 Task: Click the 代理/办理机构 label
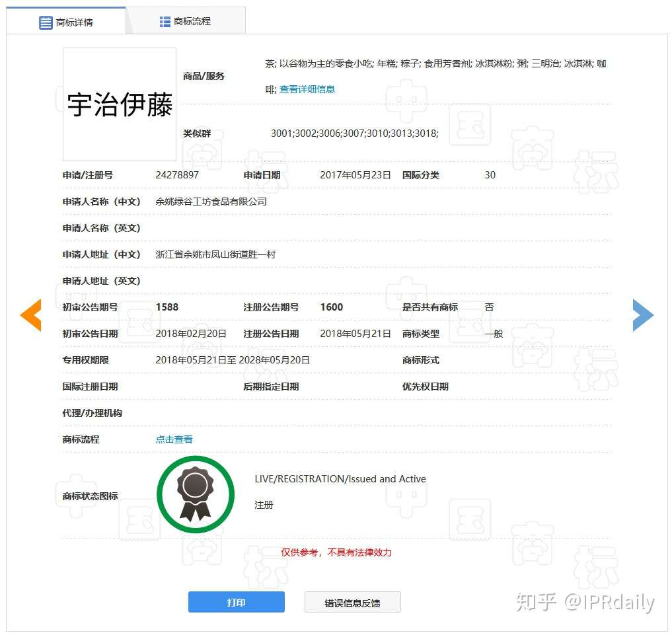pyautogui.click(x=92, y=413)
